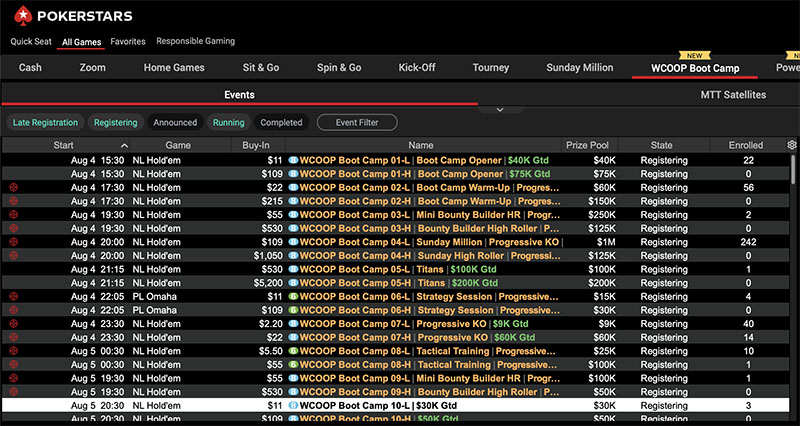Click game badge icon on Boot Camp 05-H Titans
Image resolution: width=800 pixels, height=426 pixels.
pyautogui.click(x=294, y=283)
